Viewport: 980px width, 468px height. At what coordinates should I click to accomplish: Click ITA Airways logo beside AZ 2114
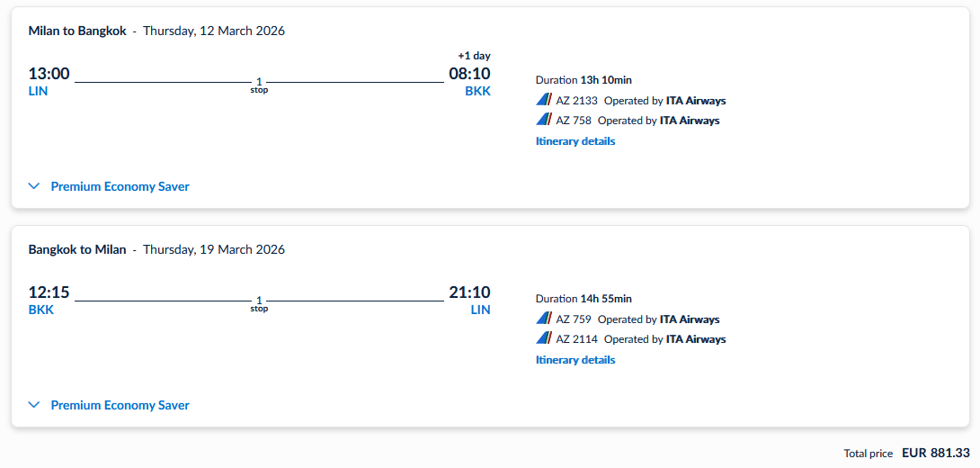[543, 338]
